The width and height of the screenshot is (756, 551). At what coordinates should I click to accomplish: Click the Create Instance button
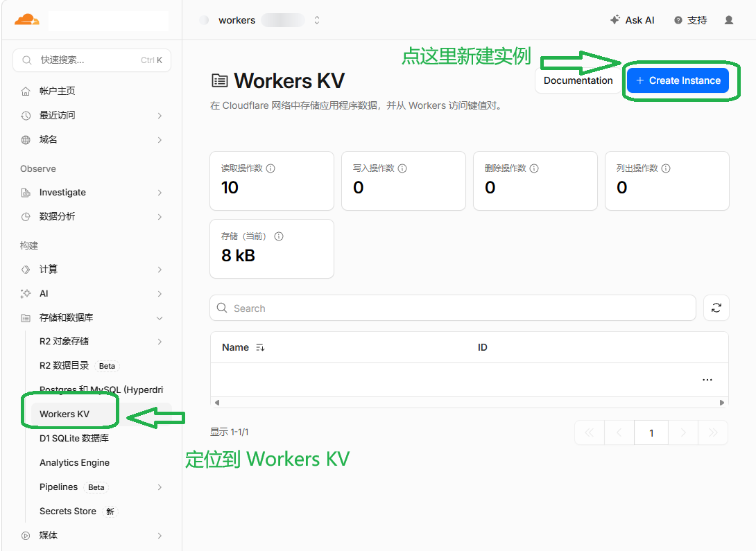pyautogui.click(x=678, y=80)
